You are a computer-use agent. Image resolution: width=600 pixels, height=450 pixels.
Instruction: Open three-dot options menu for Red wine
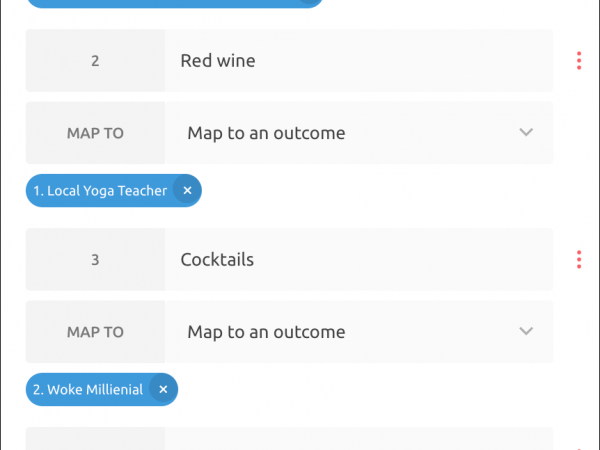click(579, 61)
